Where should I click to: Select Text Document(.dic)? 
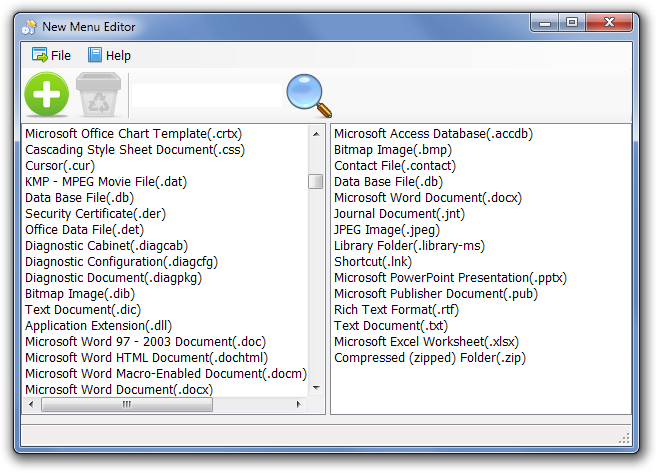[x=83, y=309]
